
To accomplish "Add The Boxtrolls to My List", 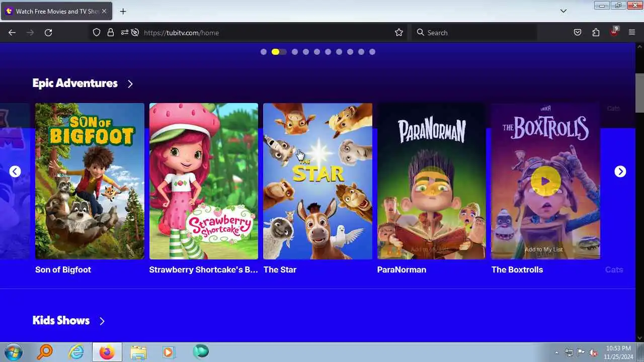I will click(x=543, y=249).
